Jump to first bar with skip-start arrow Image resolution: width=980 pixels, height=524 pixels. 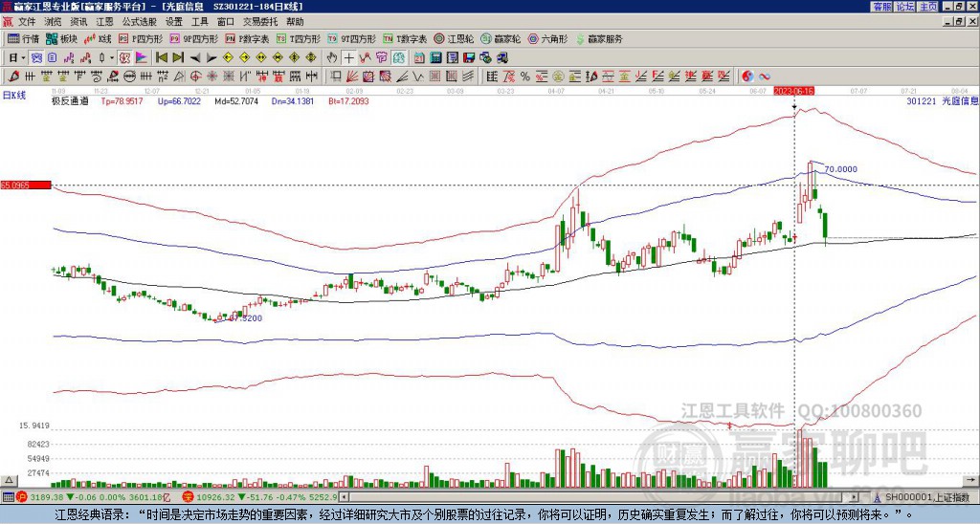161,58
